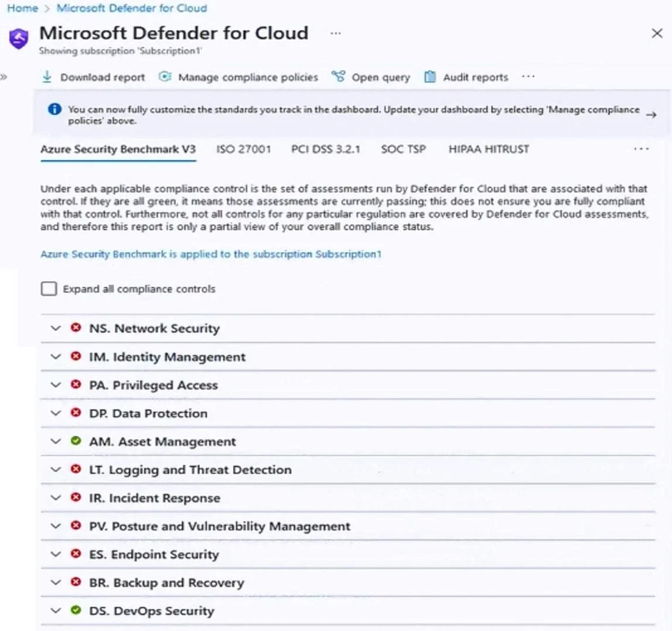Switch to the ISO 27001 tab
This screenshot has width=672, height=631.
click(x=243, y=149)
